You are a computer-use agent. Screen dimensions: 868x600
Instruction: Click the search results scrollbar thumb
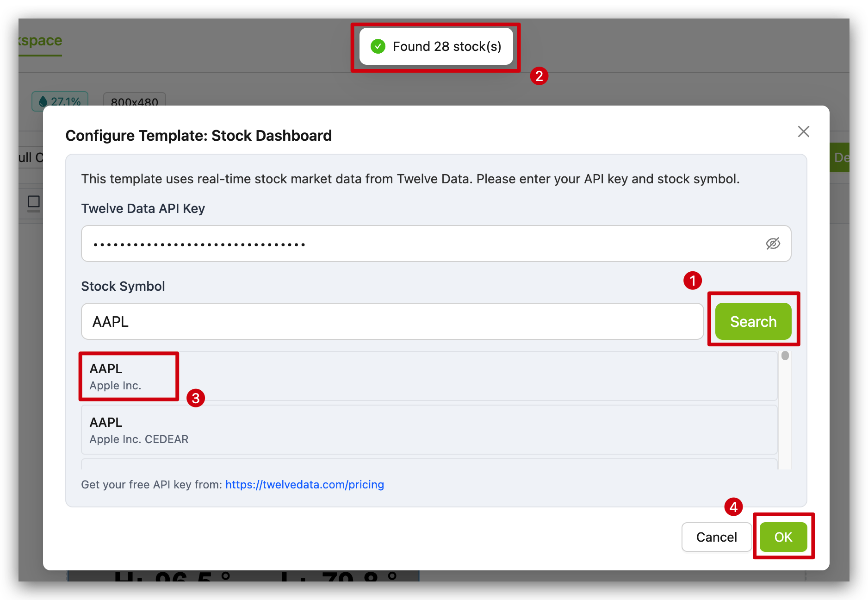tap(785, 356)
